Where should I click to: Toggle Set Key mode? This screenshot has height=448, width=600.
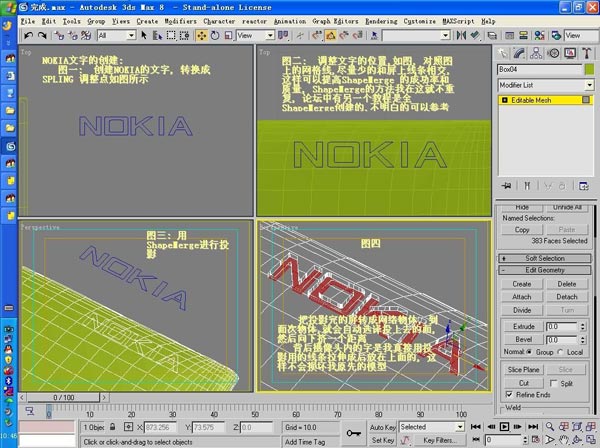(x=382, y=440)
